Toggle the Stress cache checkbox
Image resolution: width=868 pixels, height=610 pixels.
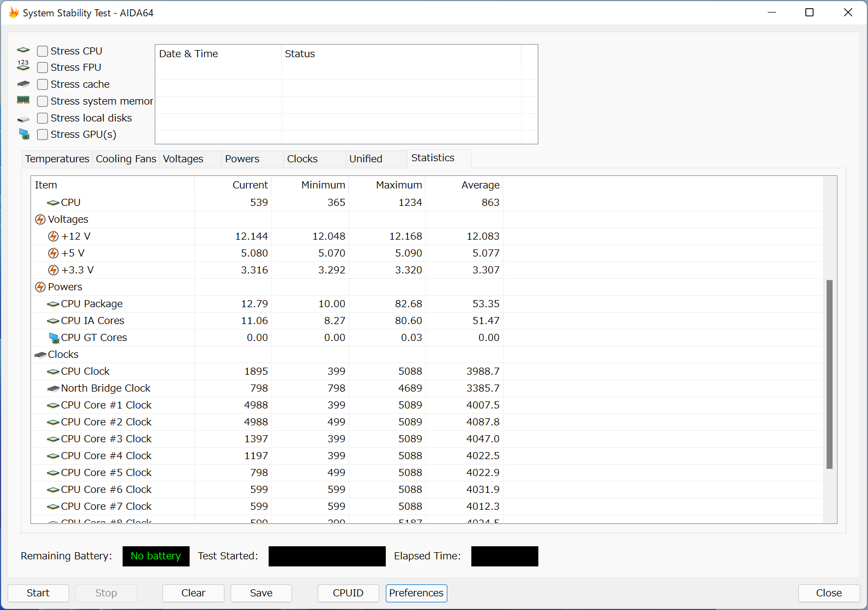[43, 84]
